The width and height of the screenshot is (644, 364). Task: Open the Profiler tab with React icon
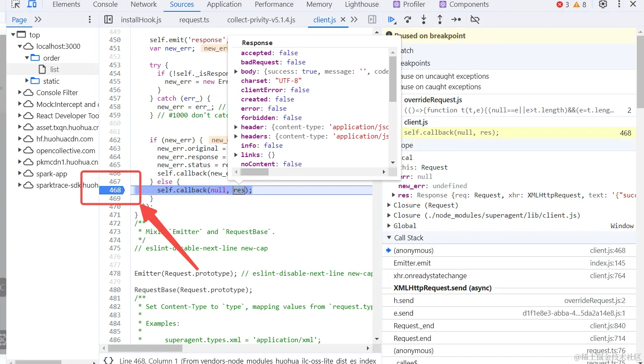[x=409, y=4]
